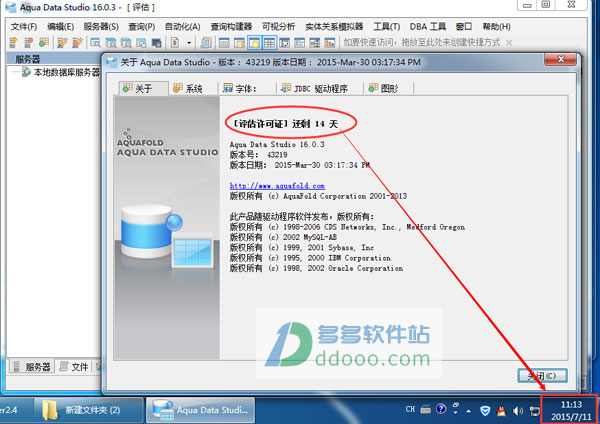Screen dimensions: 600x424
Task: Click the Aqua Data Studio 16.0.3 version line
Action: click(277, 144)
